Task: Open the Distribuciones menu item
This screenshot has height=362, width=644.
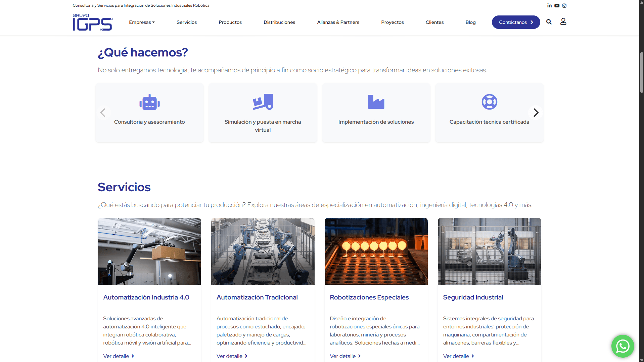Action: 279,22
